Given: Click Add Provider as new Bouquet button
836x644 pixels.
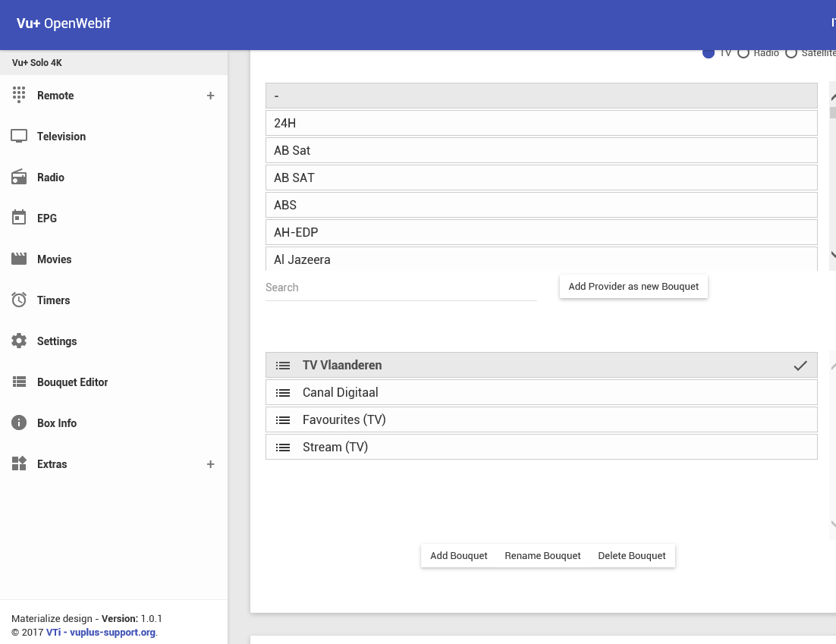Looking at the screenshot, I should [x=633, y=287].
